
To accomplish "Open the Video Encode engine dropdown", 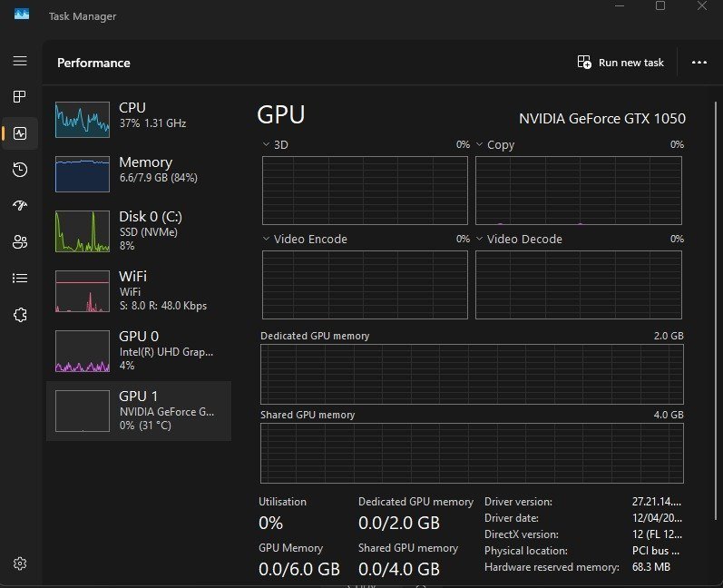I will (266, 239).
